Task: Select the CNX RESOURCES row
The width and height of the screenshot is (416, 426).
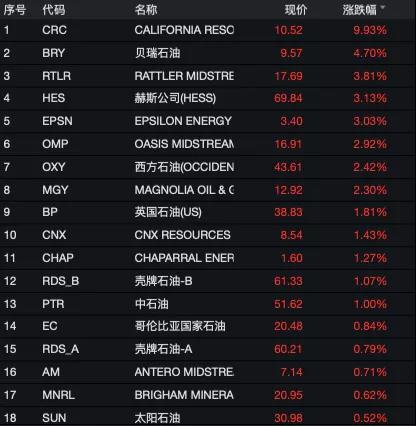Action: [208, 235]
